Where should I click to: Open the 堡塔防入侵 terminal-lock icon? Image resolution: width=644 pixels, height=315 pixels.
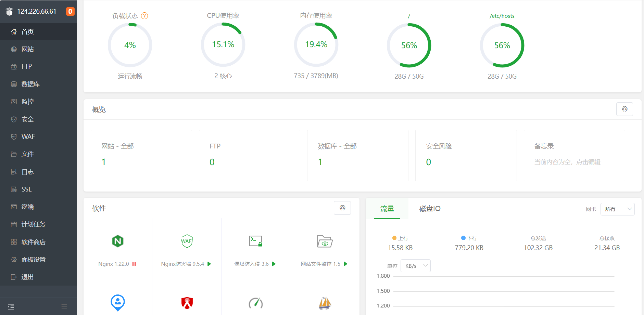tap(256, 241)
